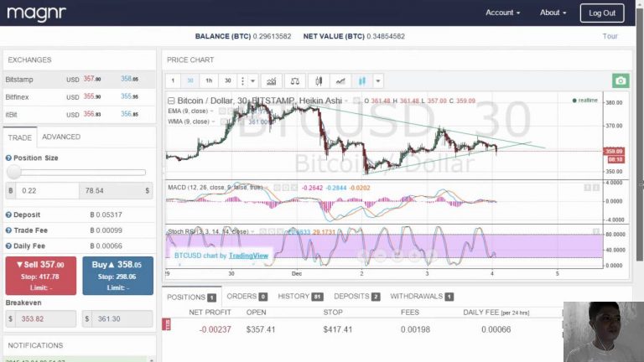Click the page vertical scrollbar
644x362 pixels.
point(640,136)
